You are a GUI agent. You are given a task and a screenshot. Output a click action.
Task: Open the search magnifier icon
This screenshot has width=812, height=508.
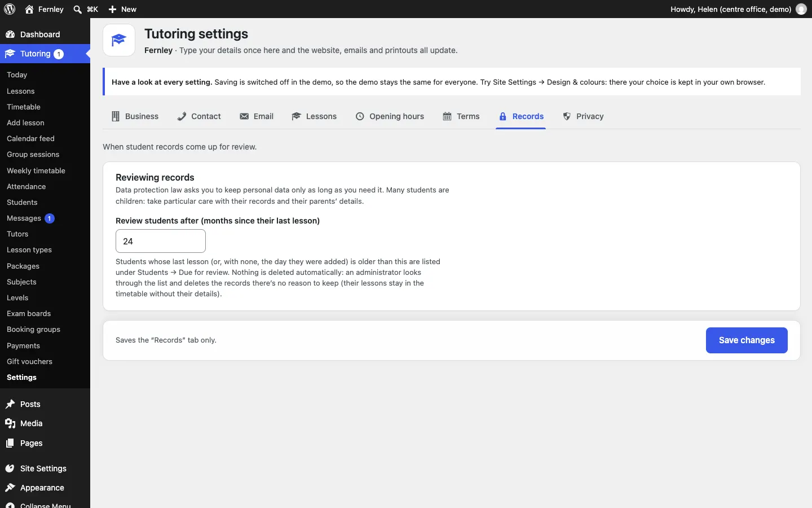click(78, 9)
